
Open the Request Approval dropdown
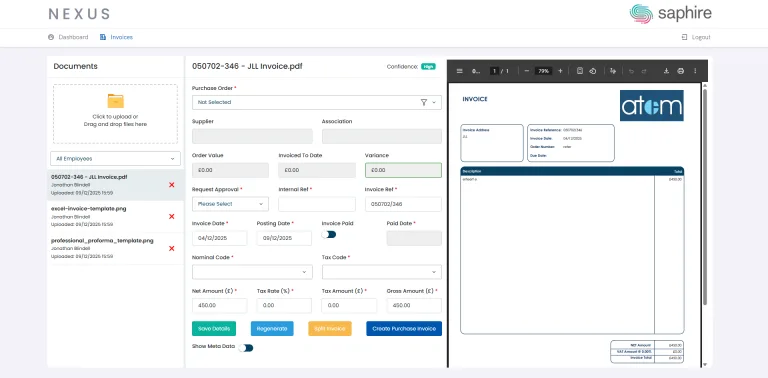click(230, 204)
